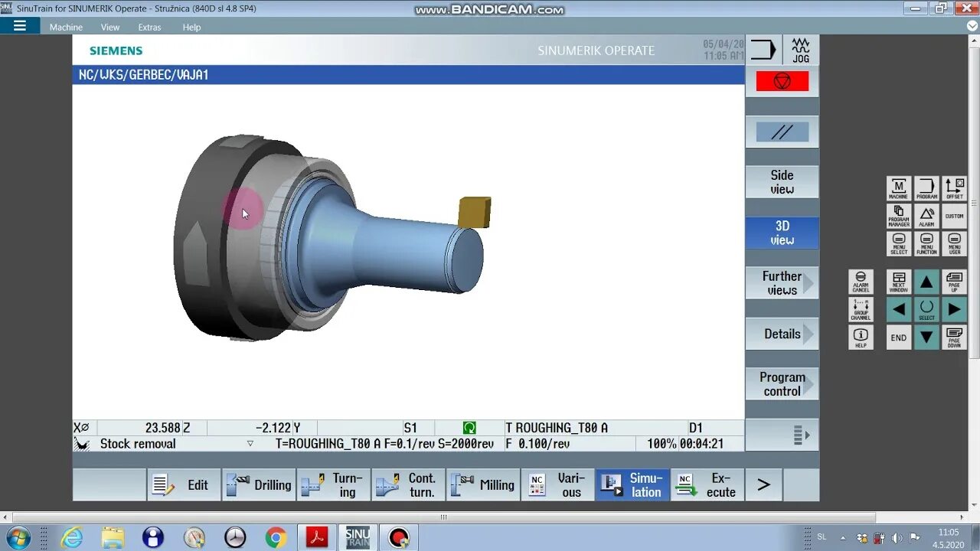Click the NEXT WINDOW key
The height and width of the screenshot is (551, 980).
(x=899, y=282)
